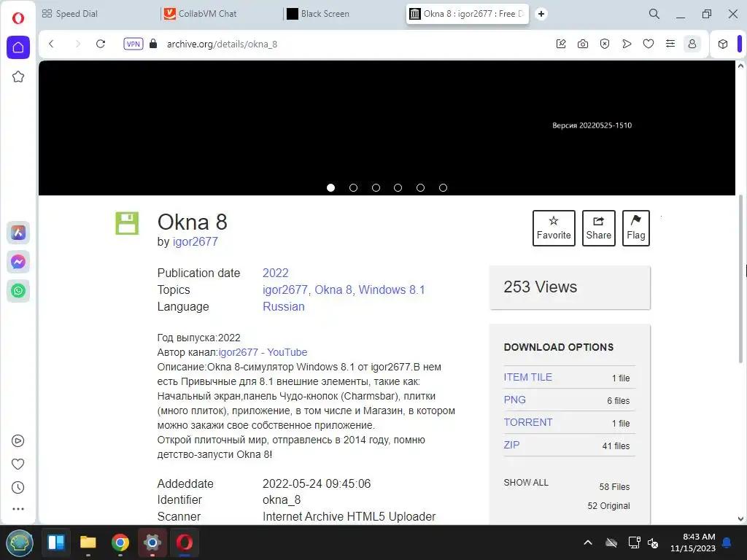Open Messenger in the Opera sidebar
Image resolution: width=747 pixels, height=560 pixels.
coord(18,262)
